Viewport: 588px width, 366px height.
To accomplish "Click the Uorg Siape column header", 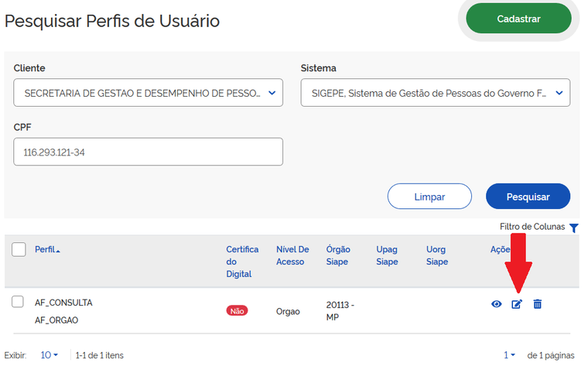I will 437,255.
